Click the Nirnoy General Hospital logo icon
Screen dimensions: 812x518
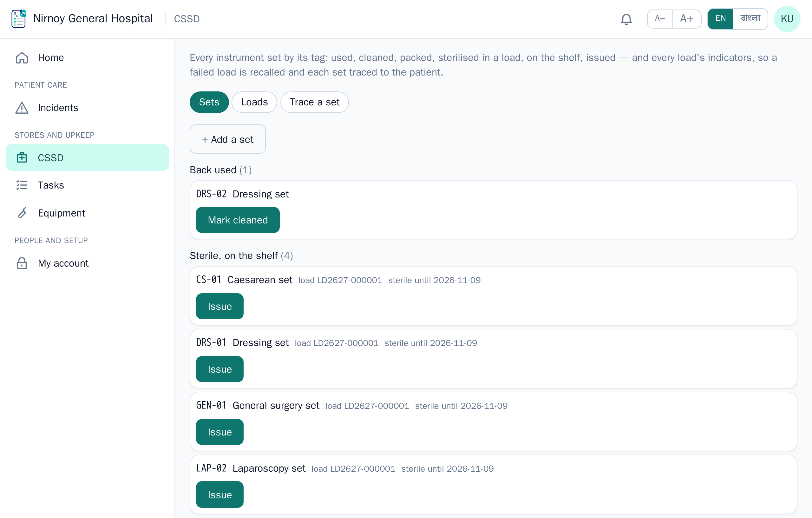pos(19,18)
